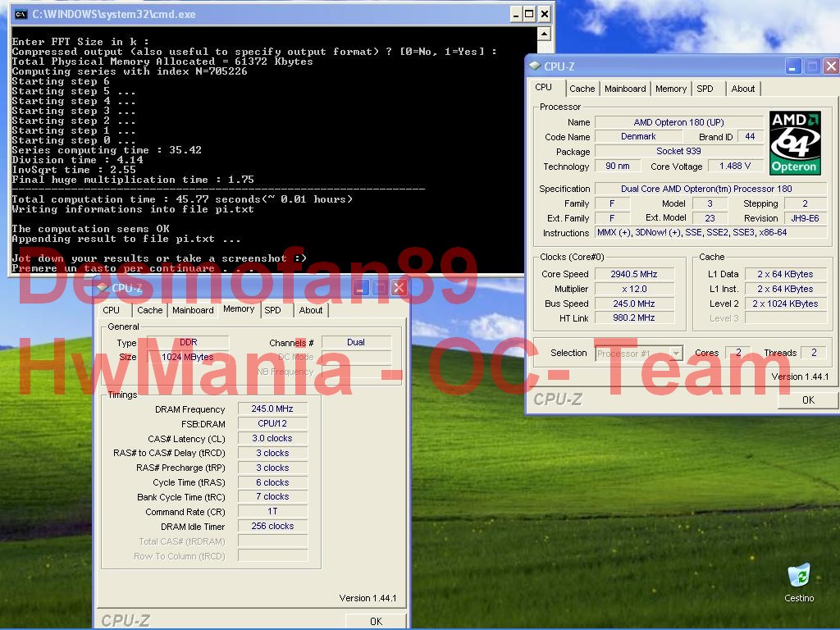Viewport: 840px width, 630px height.
Task: Close the processor CPU-Z window
Action: point(831,66)
